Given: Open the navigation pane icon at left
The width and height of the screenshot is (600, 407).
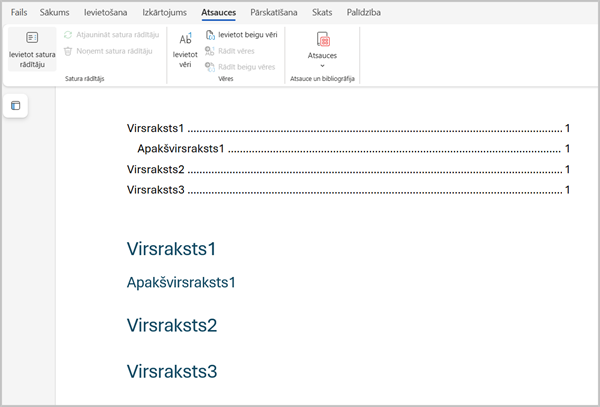Looking at the screenshot, I should [15, 106].
